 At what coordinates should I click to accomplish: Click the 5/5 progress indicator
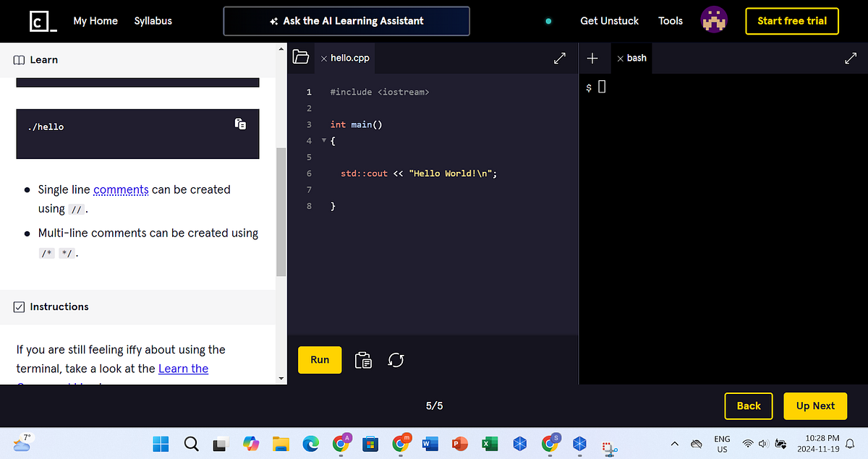[x=434, y=406]
